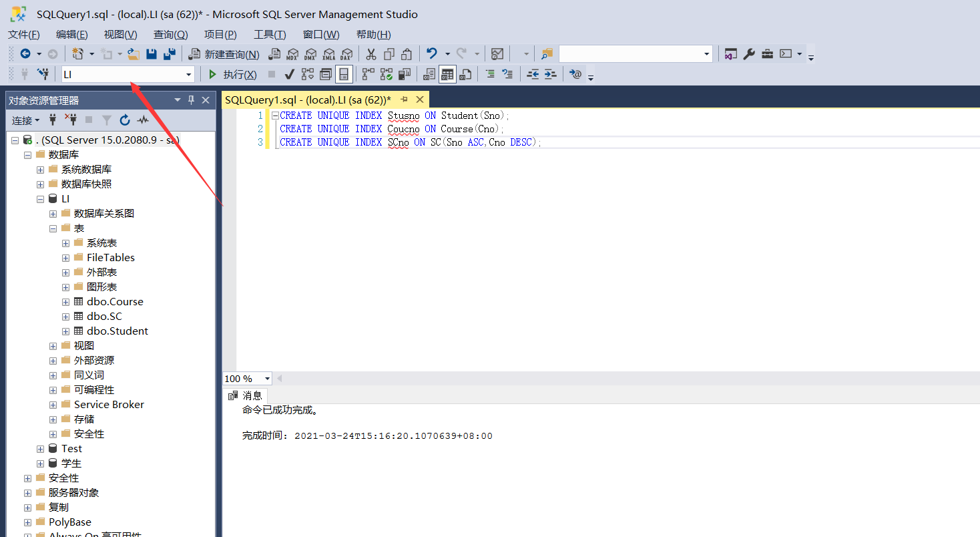Open the Analysis Services MDX Query icon
The image size is (980, 537).
pyautogui.click(x=292, y=54)
